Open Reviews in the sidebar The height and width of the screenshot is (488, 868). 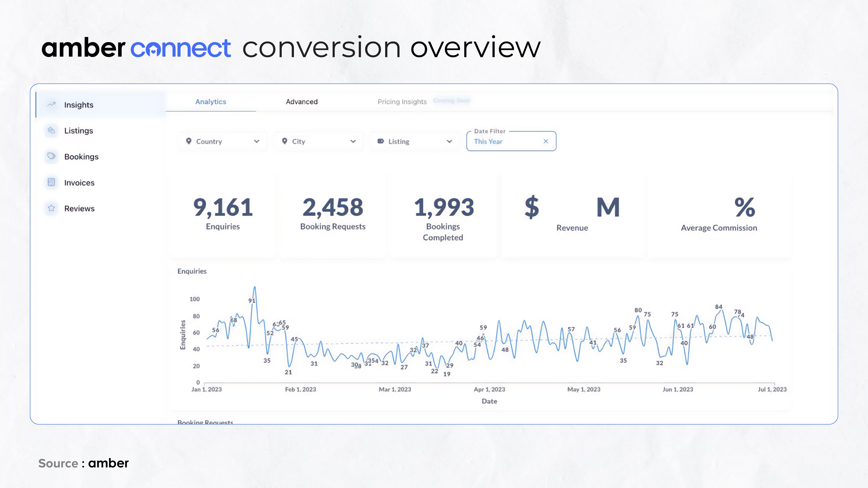(100, 208)
